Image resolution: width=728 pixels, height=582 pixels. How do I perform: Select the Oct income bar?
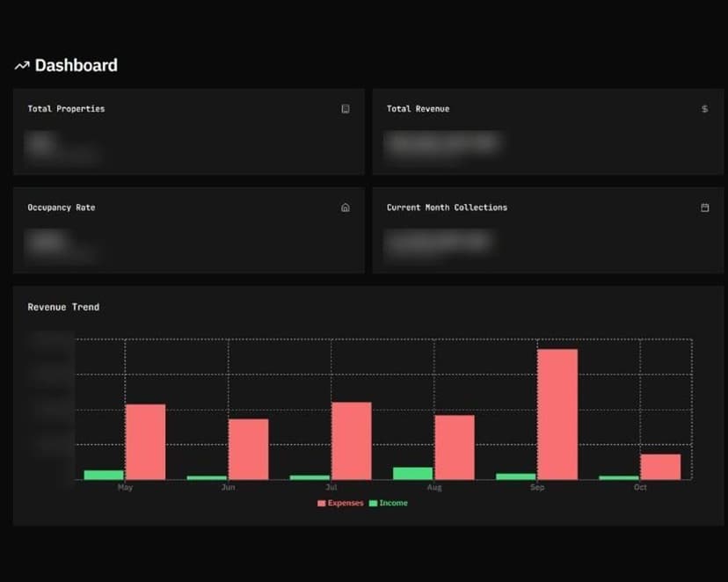coord(619,477)
